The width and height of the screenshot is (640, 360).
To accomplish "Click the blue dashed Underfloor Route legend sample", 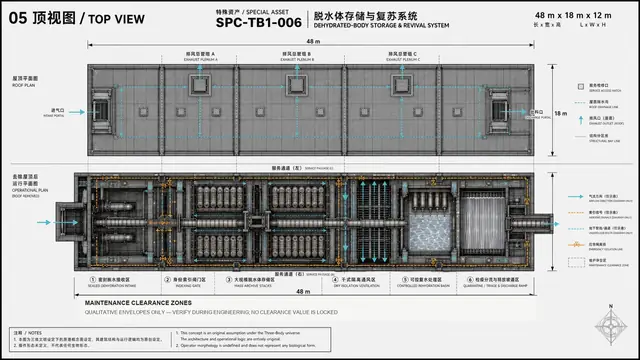I will pos(576,229).
